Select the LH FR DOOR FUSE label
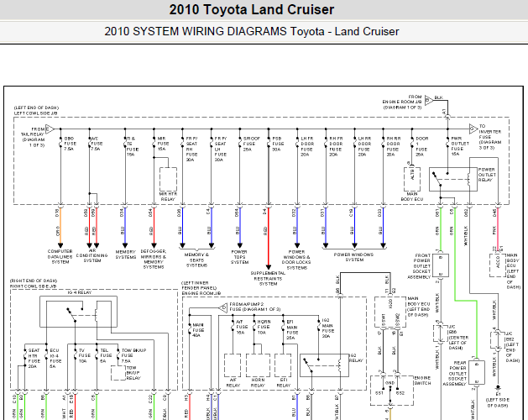528x420 pixels. pos(307,146)
